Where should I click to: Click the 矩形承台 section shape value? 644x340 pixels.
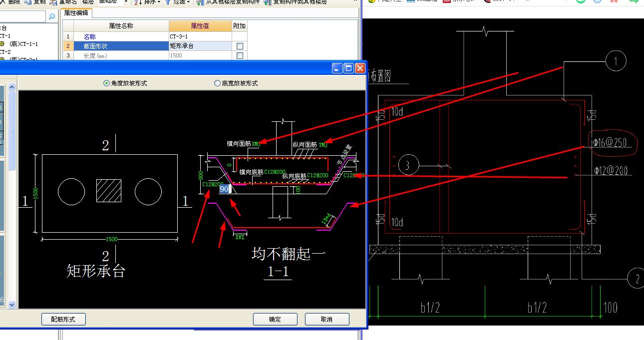pyautogui.click(x=200, y=46)
